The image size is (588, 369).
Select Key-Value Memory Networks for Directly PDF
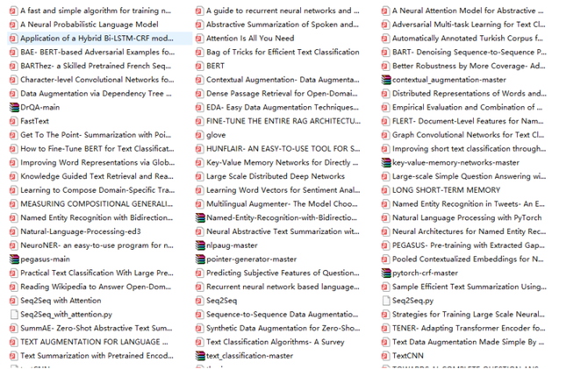coord(283,162)
